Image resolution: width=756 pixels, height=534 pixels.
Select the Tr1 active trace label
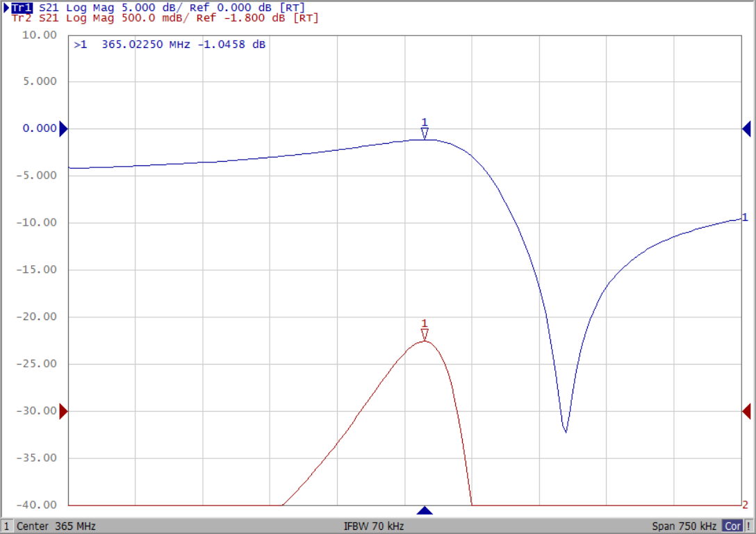pos(22,8)
